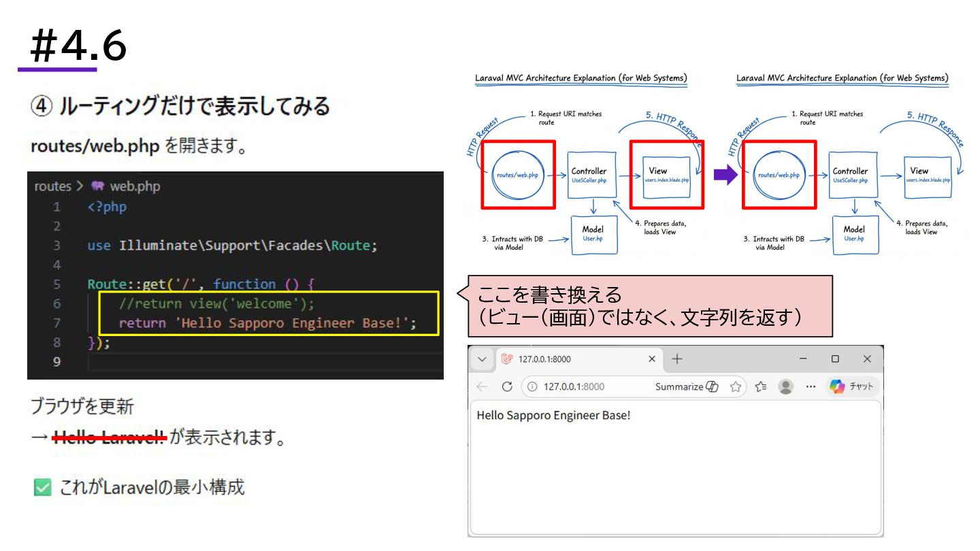This screenshot has width=980, height=551.
Task: Click the browser back arrow
Action: 483,386
